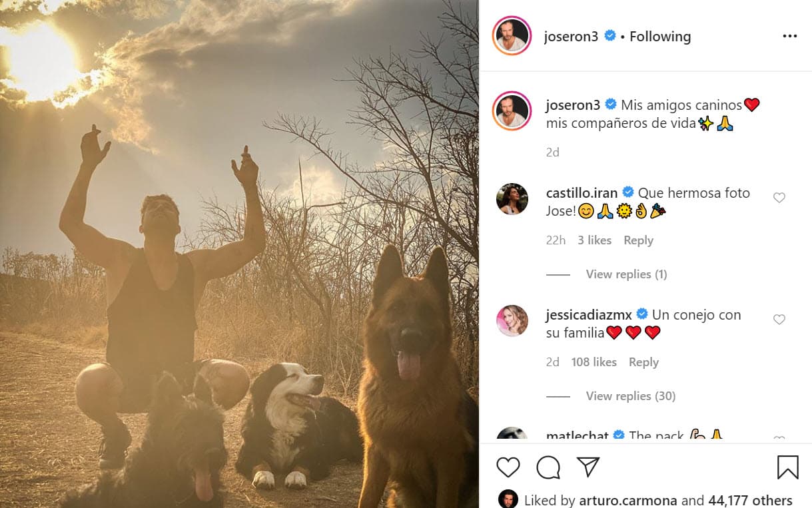Like jessicadiazmx's comment using its heart icon

click(779, 319)
